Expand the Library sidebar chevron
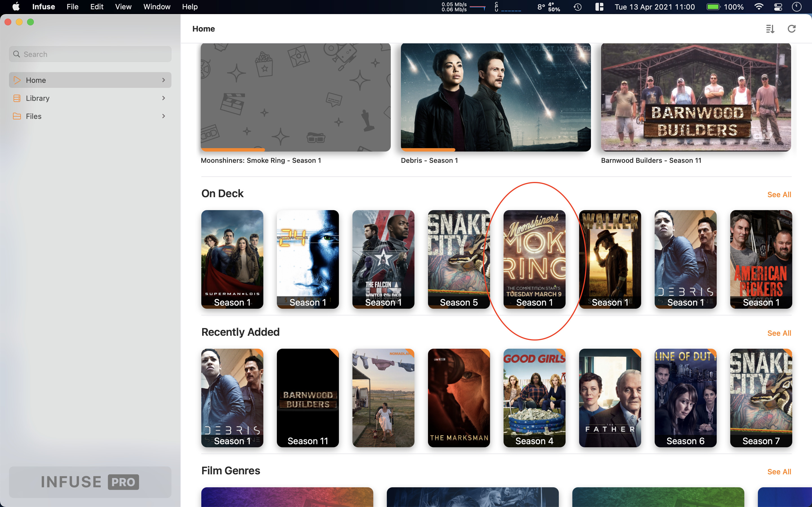 [164, 98]
